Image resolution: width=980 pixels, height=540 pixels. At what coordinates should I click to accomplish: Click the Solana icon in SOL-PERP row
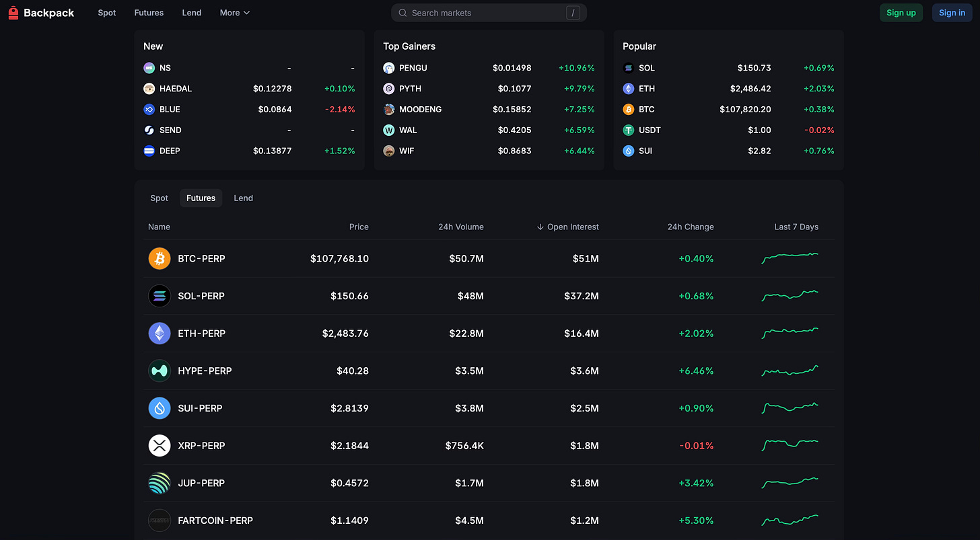pyautogui.click(x=160, y=296)
